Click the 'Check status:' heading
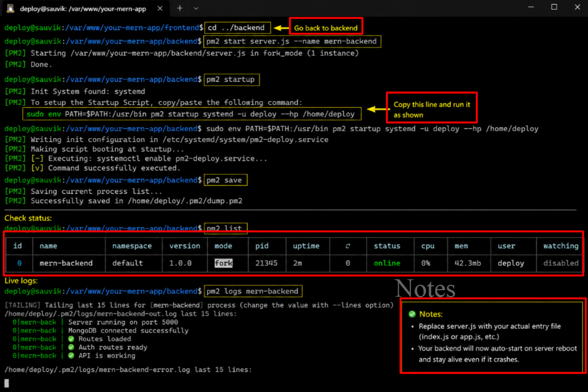Viewport: 588px width, 392px height. click(x=28, y=218)
